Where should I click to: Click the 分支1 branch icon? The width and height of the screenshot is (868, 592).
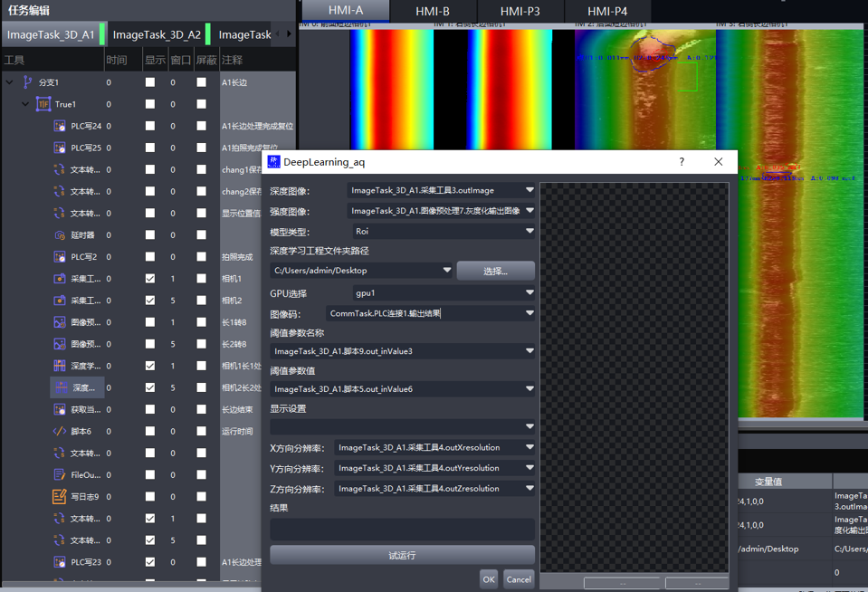click(28, 82)
